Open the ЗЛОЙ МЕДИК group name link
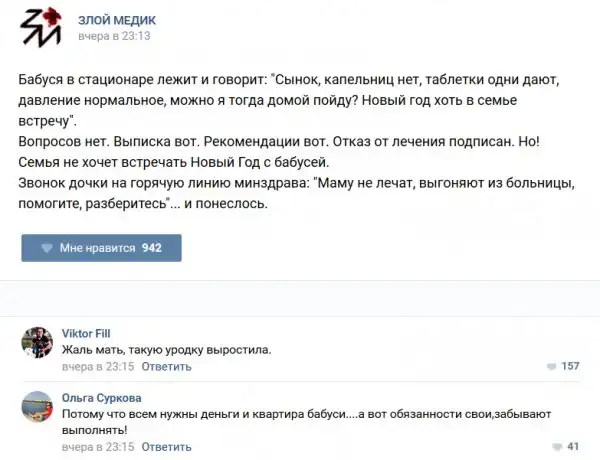The width and height of the screenshot is (600, 460). (116, 19)
